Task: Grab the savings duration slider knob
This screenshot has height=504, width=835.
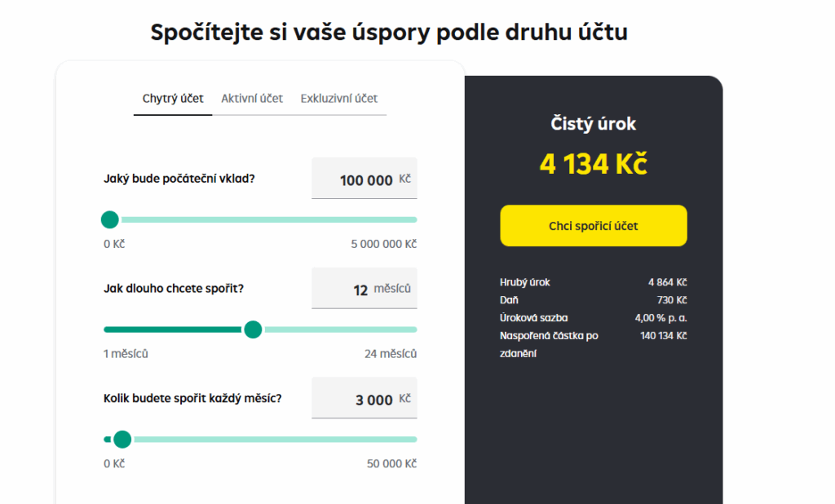Action: tap(253, 329)
